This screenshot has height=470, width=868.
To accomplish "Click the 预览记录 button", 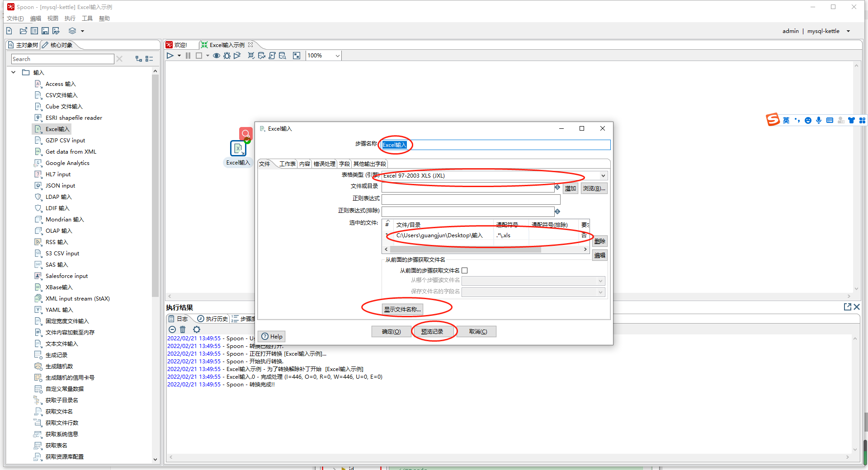I will click(432, 331).
